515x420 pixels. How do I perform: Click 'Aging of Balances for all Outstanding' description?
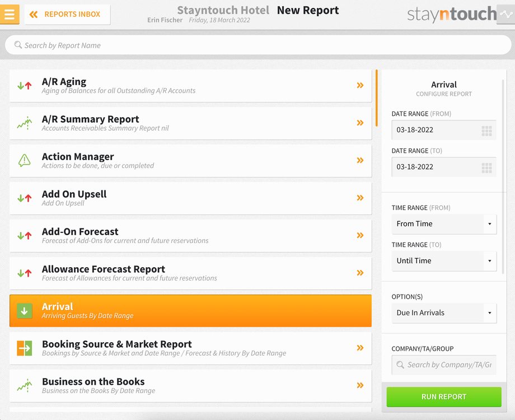(x=119, y=90)
